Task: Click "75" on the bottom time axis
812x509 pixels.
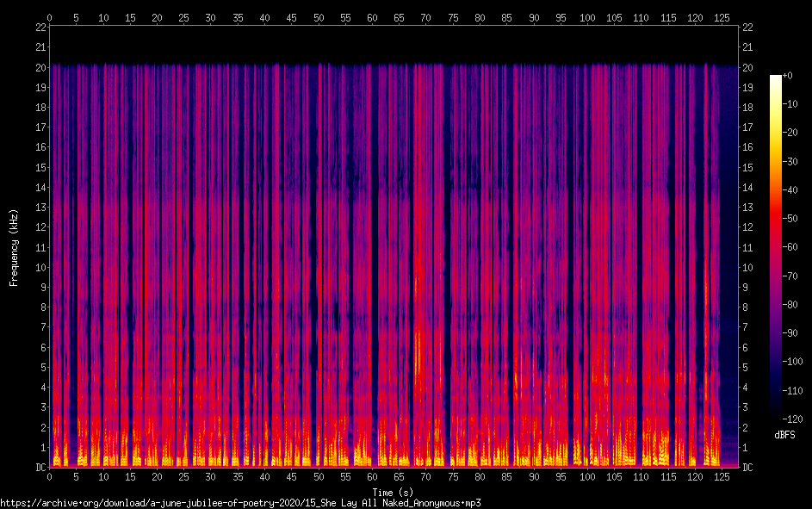Action: (x=453, y=477)
